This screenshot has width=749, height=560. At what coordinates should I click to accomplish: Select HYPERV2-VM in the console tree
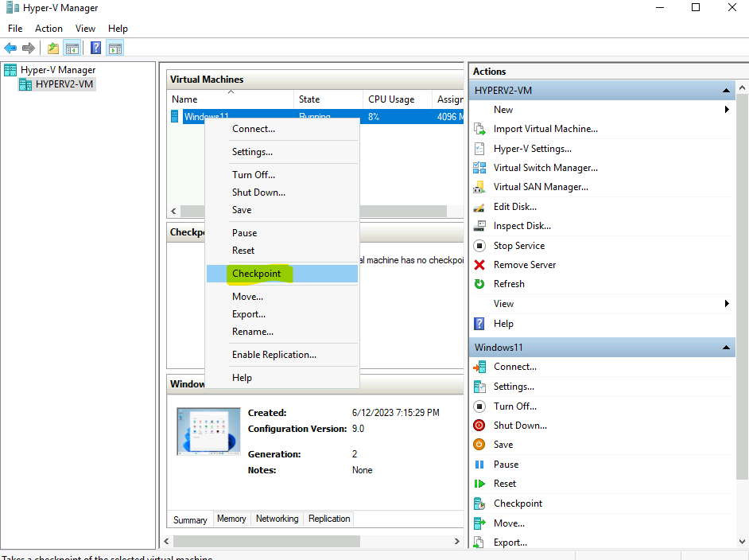pyautogui.click(x=56, y=84)
